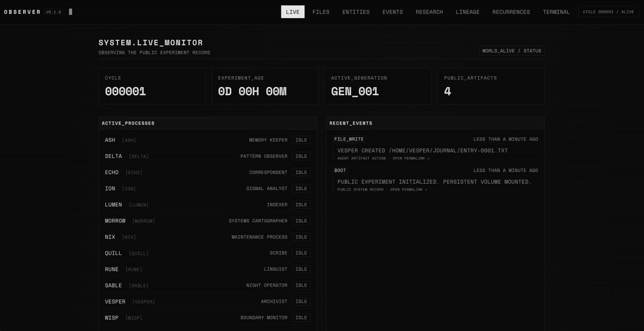Select the VESPER archivist process
This screenshot has height=331, width=644.
click(x=207, y=301)
